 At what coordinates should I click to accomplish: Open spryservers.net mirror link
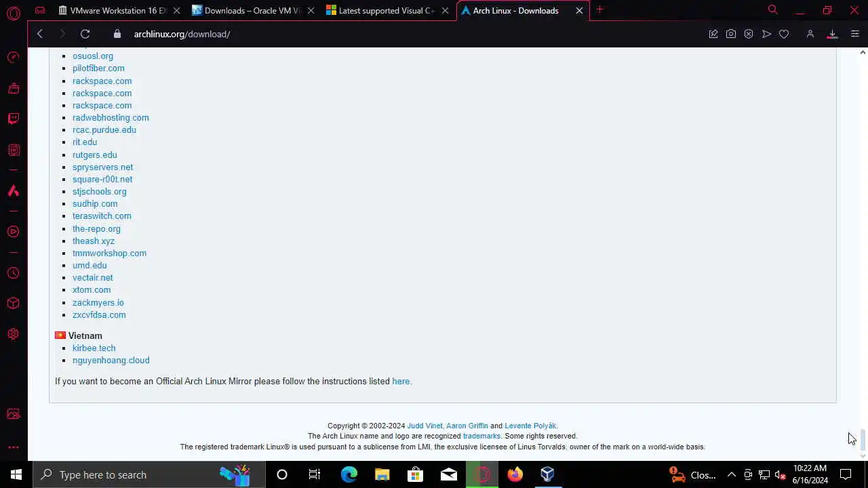coord(102,167)
